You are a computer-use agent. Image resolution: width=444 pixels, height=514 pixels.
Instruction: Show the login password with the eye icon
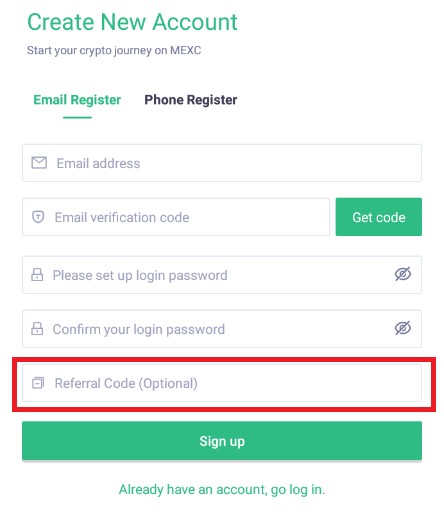point(403,274)
